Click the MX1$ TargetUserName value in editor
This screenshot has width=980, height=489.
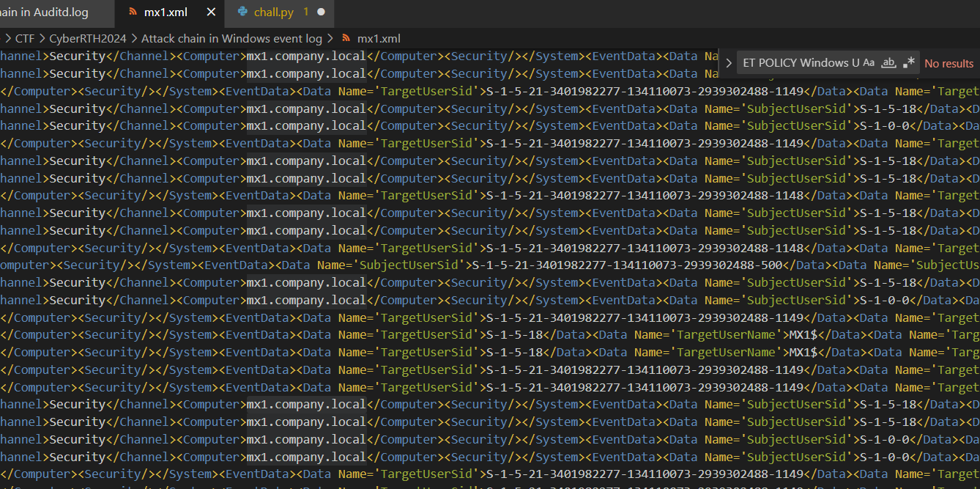click(x=802, y=335)
